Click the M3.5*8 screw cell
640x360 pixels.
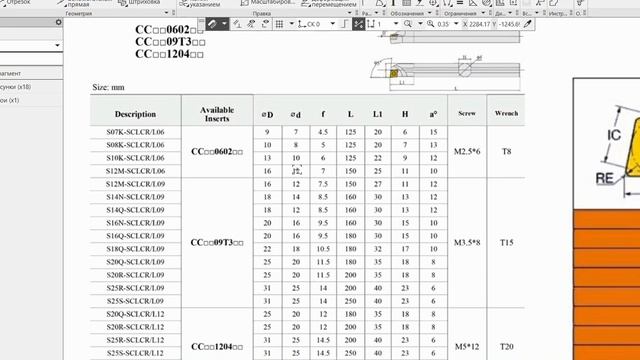[x=467, y=242]
